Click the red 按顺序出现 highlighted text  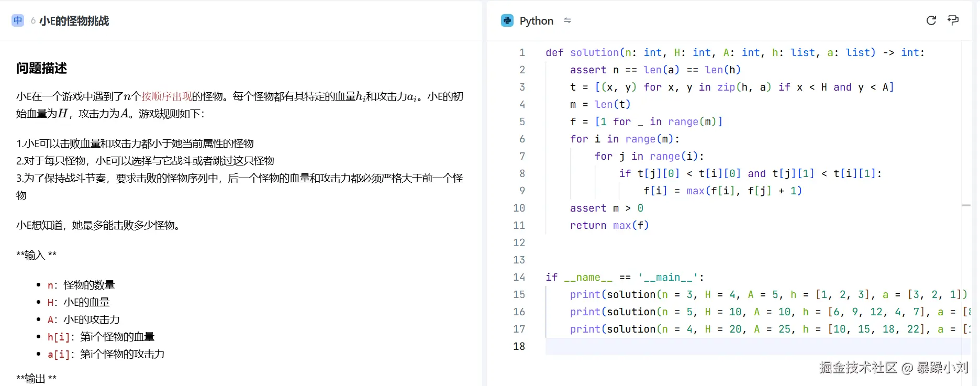pos(166,96)
